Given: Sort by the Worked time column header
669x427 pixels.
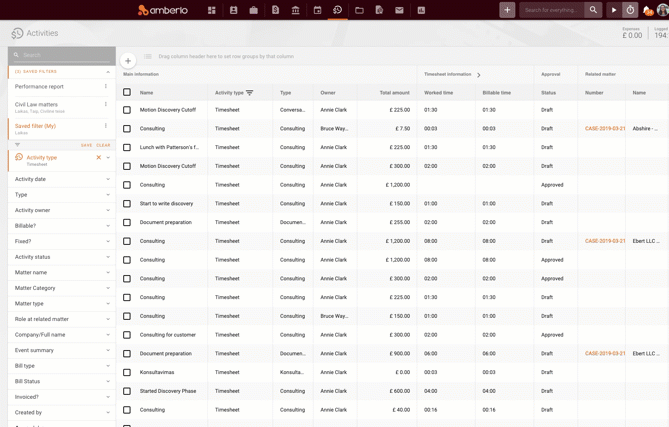Looking at the screenshot, I should [439, 93].
